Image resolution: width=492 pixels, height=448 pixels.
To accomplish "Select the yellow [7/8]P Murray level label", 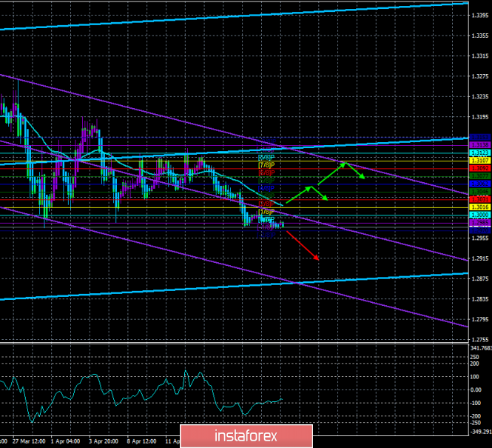I will [267, 164].
